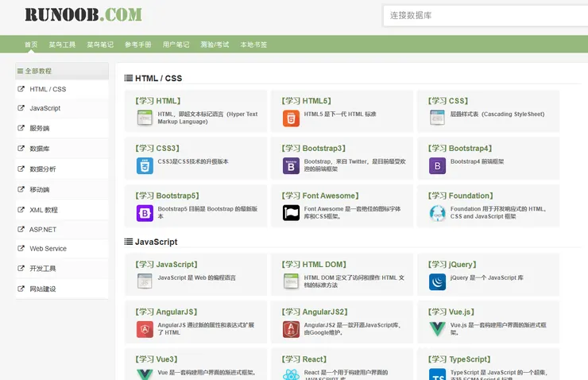Click the Bootstrap3 purple B icon
Viewport: 588px width, 380px height.
tap(291, 165)
